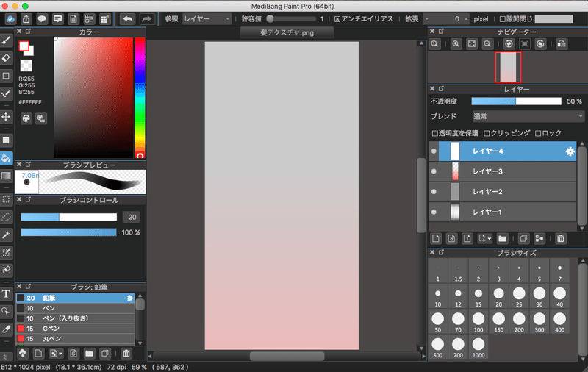Click the speech bubble icon in toolbar
Screen dimensions: 588x372
tap(42, 19)
